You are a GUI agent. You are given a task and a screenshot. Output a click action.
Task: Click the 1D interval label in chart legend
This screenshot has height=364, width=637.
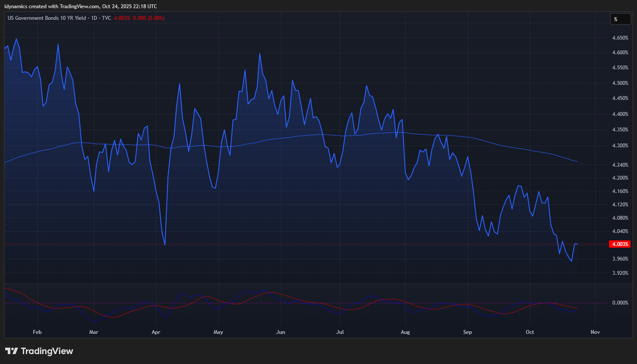94,18
